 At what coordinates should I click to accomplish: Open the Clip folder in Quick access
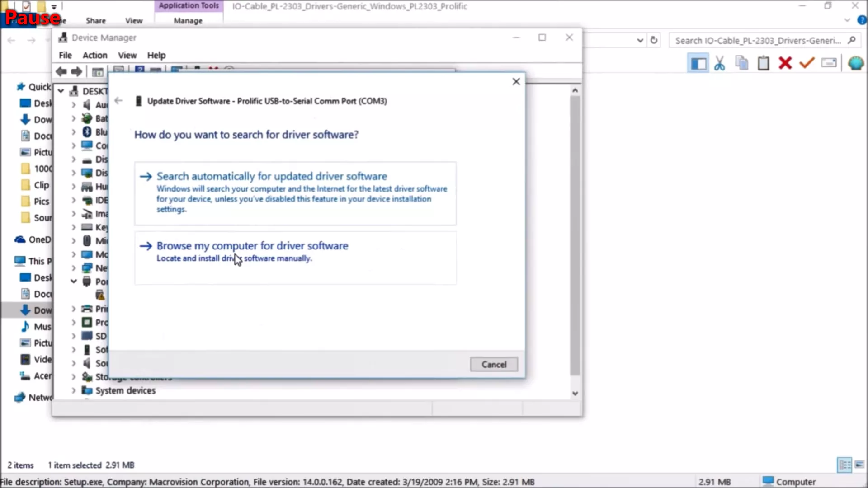(35, 185)
